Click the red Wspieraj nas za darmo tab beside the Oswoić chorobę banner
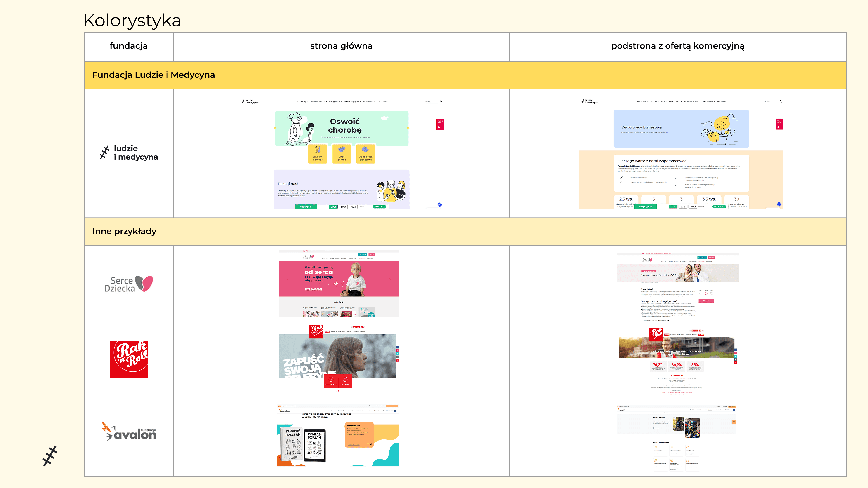This screenshot has height=488, width=868. pyautogui.click(x=440, y=124)
